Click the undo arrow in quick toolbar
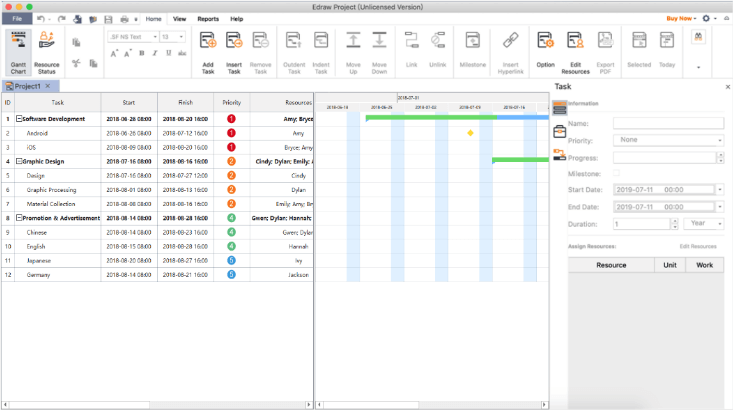The height and width of the screenshot is (410, 733). point(41,19)
